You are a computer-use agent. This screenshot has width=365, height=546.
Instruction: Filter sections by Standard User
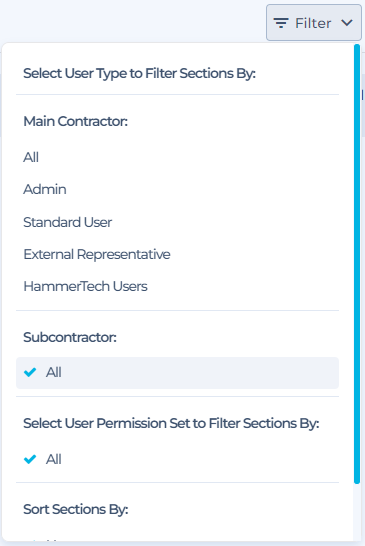[x=68, y=222]
